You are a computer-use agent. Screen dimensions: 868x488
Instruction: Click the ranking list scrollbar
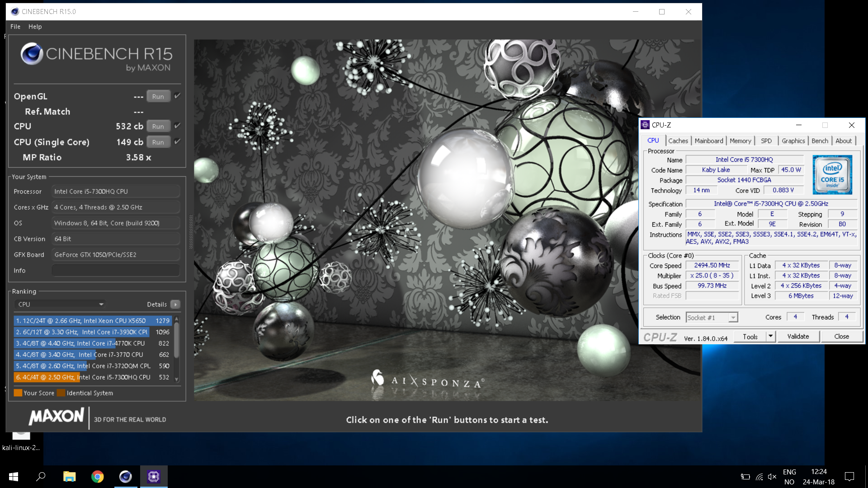[177, 340]
